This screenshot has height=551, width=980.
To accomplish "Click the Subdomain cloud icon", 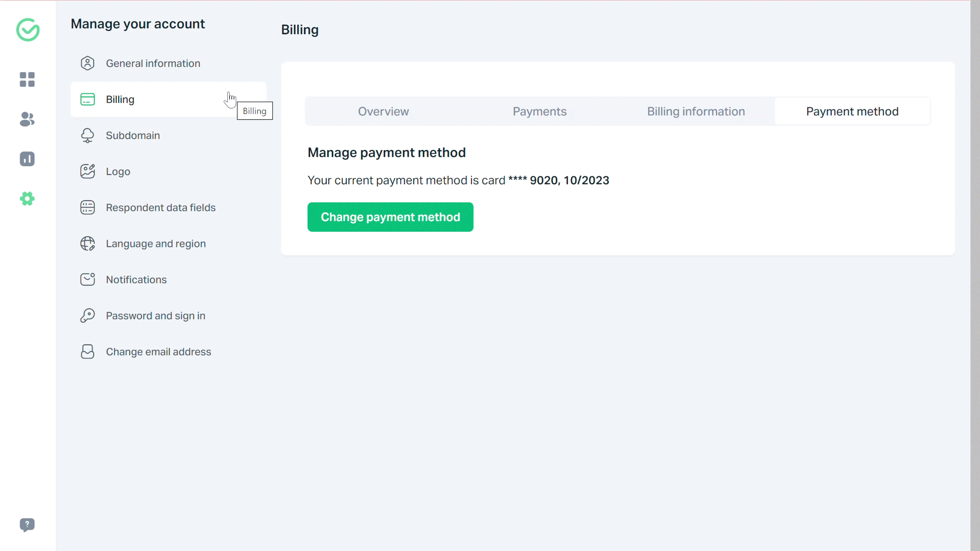I will (x=88, y=136).
